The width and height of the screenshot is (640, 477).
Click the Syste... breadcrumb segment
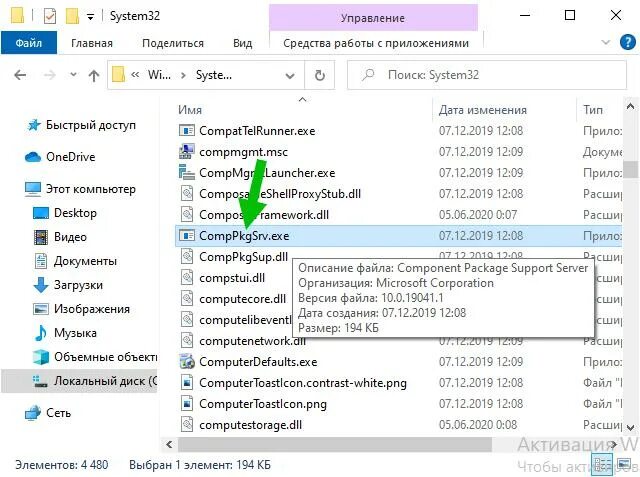(x=214, y=75)
